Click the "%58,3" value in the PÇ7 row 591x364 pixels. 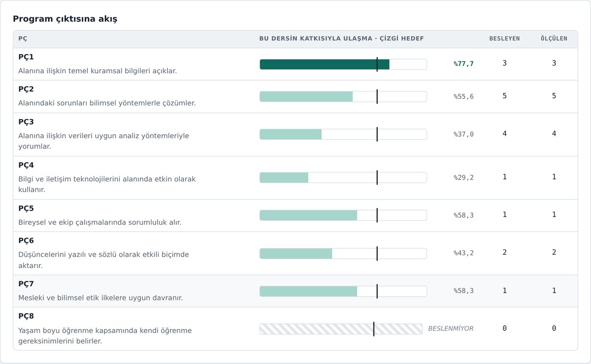[463, 291]
